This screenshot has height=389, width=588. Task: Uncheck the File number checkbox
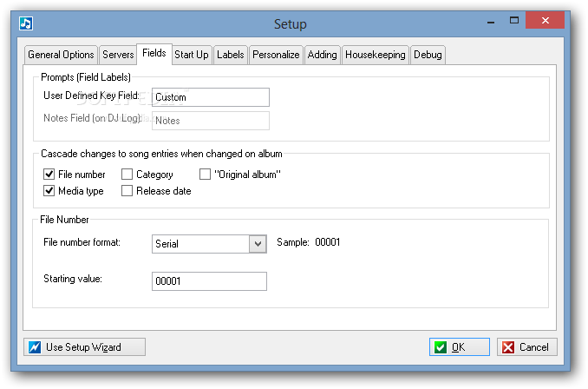(49, 175)
